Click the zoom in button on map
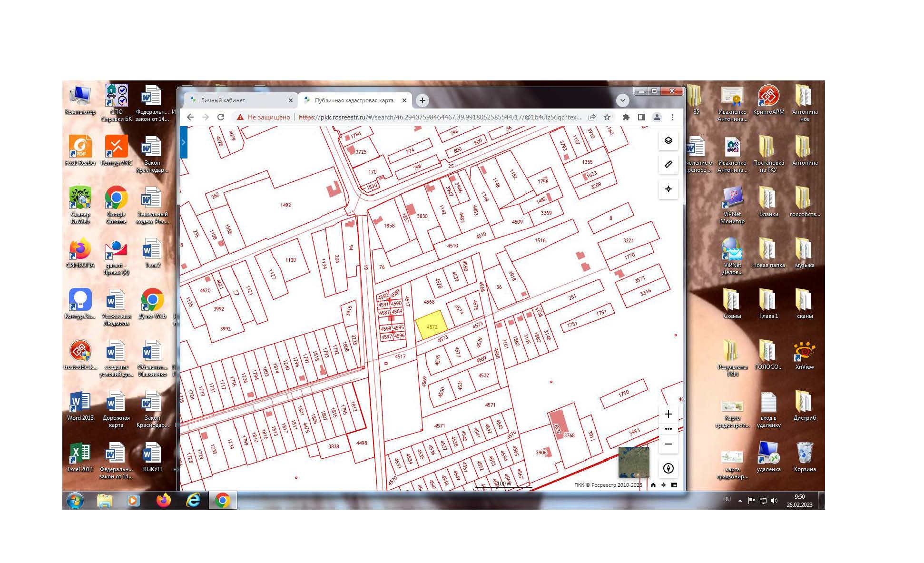Viewport: 924px width, 563px height. pyautogui.click(x=669, y=413)
